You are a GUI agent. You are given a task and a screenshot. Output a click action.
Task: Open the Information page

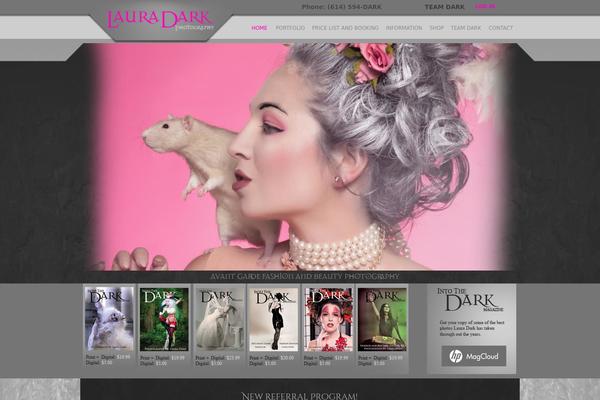403,28
